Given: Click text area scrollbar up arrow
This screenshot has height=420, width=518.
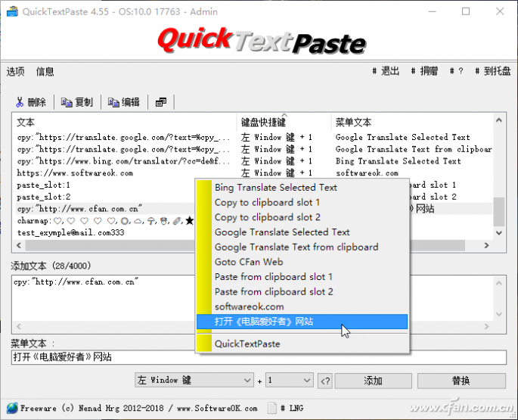Looking at the screenshot, I should [x=499, y=283].
